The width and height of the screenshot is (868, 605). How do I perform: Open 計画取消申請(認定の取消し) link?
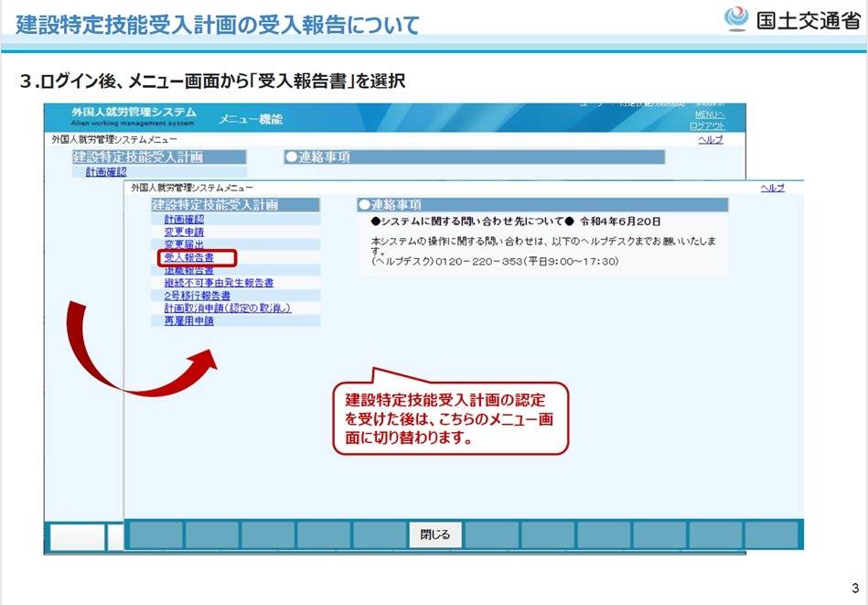(227, 309)
